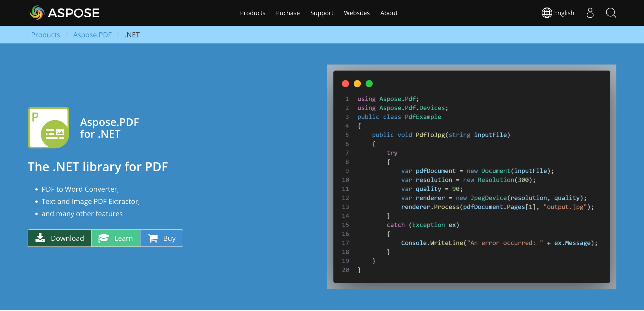
Task: Go to Aspose.PDF breadcrumb
Action: 92,35
